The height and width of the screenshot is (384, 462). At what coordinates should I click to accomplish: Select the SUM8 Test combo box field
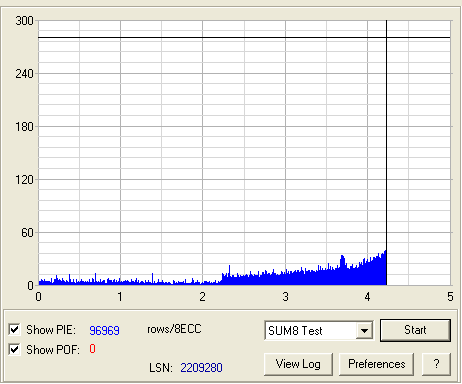pos(319,331)
